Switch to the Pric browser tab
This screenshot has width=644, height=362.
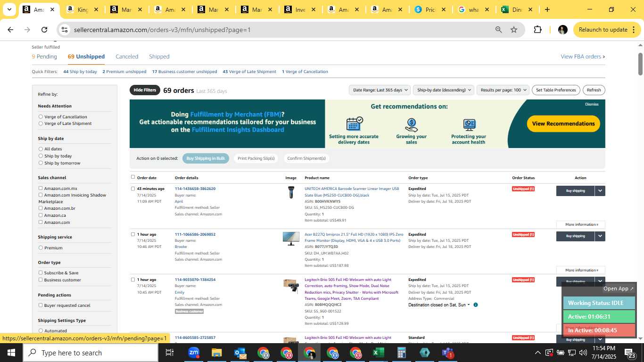pyautogui.click(x=430, y=9)
